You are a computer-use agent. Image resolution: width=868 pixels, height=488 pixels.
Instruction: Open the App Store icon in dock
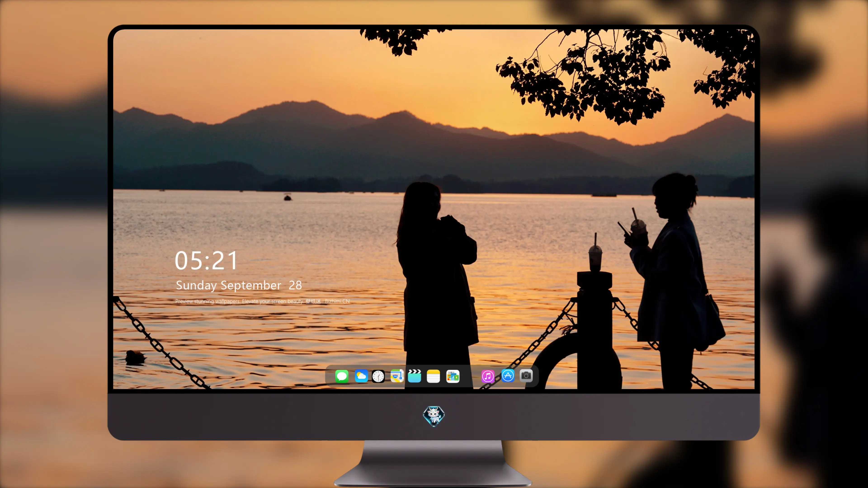(508, 375)
